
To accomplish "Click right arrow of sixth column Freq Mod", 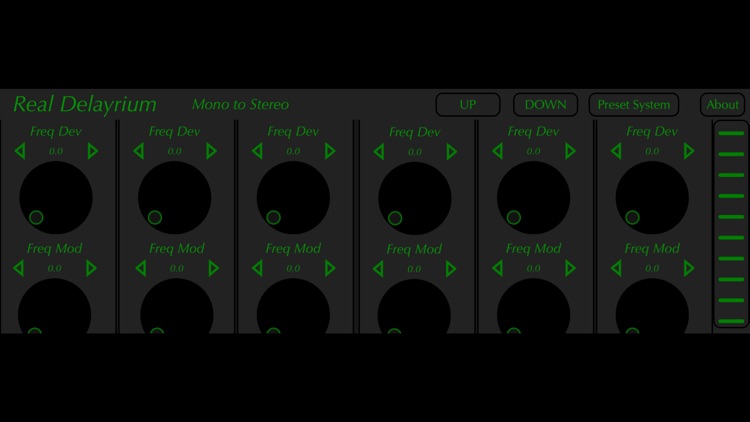I will point(689,268).
